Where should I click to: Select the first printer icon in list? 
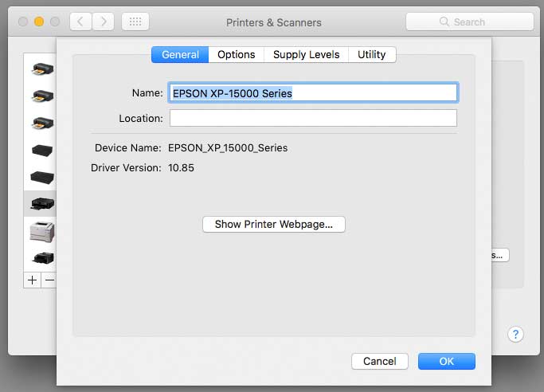(x=42, y=69)
